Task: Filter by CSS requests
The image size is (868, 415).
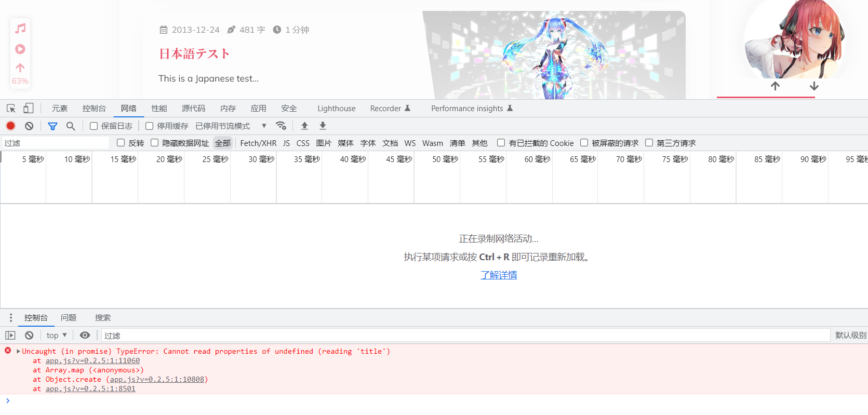Action: pyautogui.click(x=303, y=143)
